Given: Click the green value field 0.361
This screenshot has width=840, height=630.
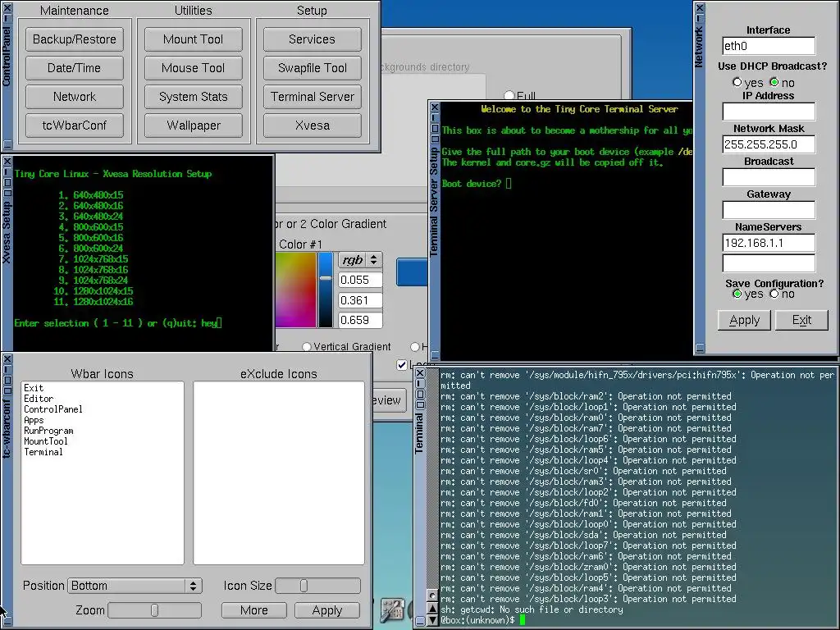Looking at the screenshot, I should 361,300.
